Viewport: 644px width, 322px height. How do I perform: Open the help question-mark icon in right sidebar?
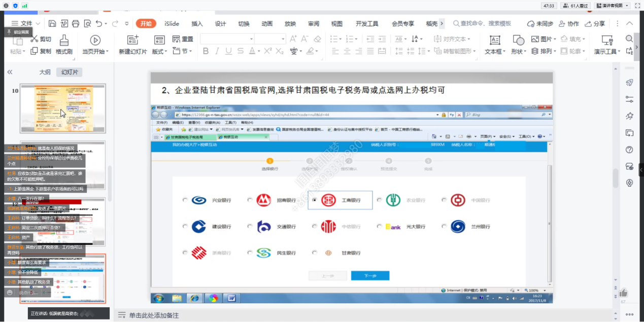pyautogui.click(x=630, y=150)
